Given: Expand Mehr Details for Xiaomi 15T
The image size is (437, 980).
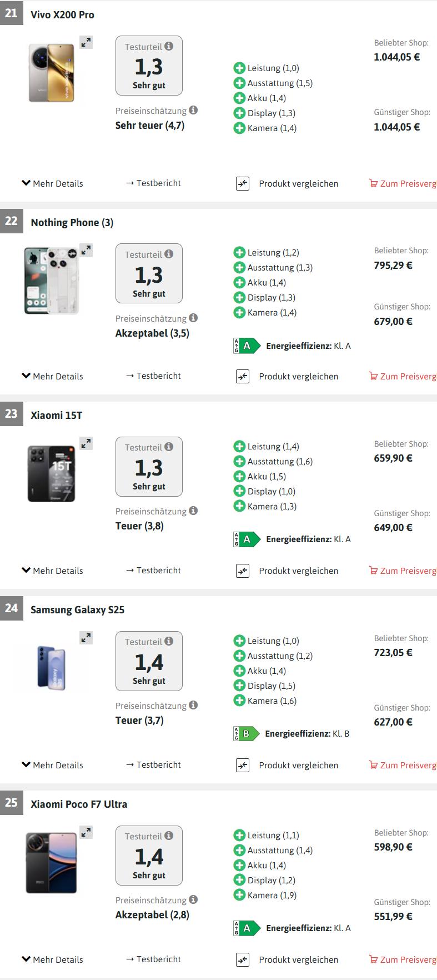Looking at the screenshot, I should pyautogui.click(x=52, y=571).
